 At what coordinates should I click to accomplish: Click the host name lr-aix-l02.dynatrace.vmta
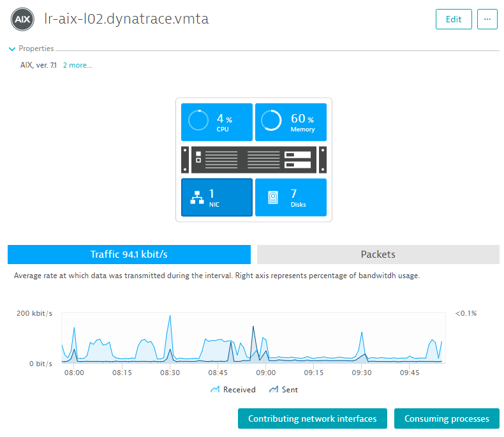point(126,19)
